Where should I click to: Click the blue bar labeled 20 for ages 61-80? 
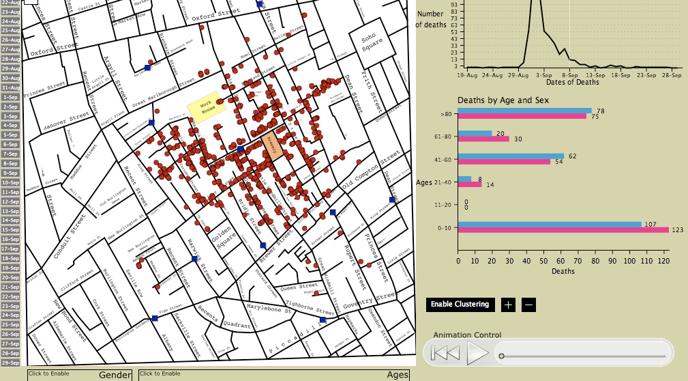(475, 133)
